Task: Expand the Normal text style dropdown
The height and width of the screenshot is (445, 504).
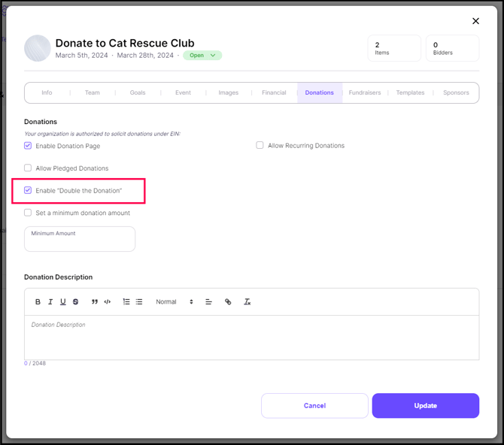Action: tap(175, 302)
